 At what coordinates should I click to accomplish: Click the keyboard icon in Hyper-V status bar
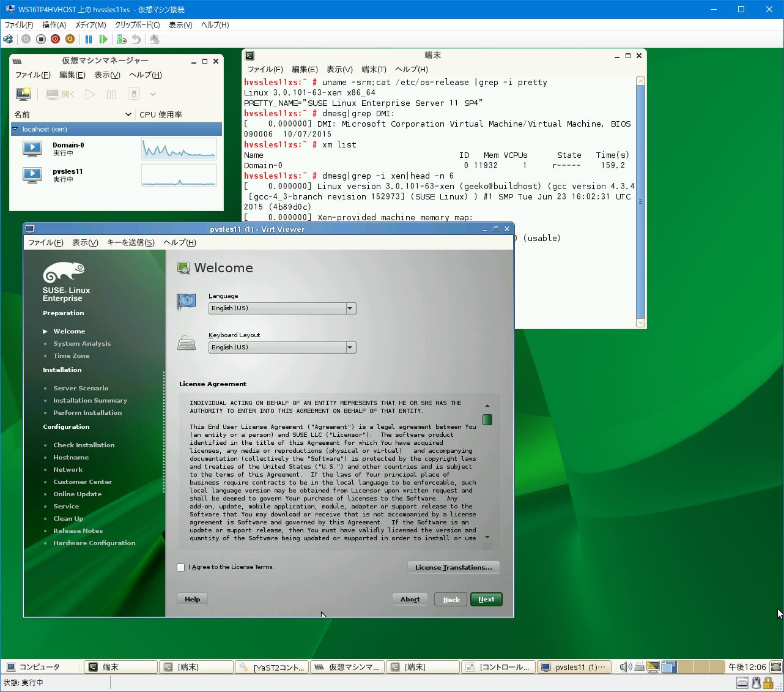[x=742, y=683]
